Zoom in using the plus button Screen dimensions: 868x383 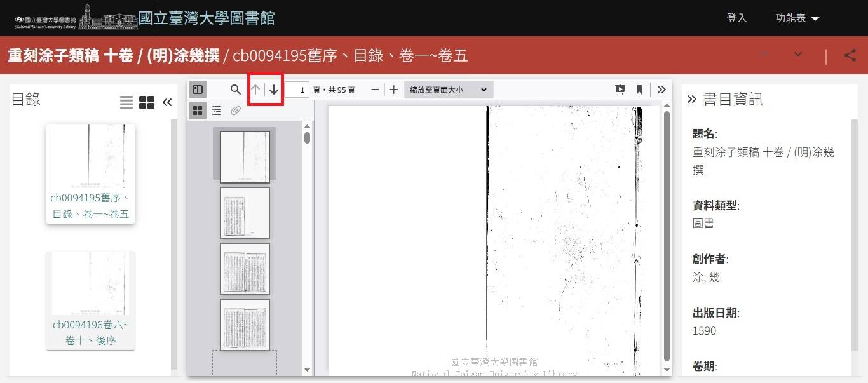tap(393, 90)
